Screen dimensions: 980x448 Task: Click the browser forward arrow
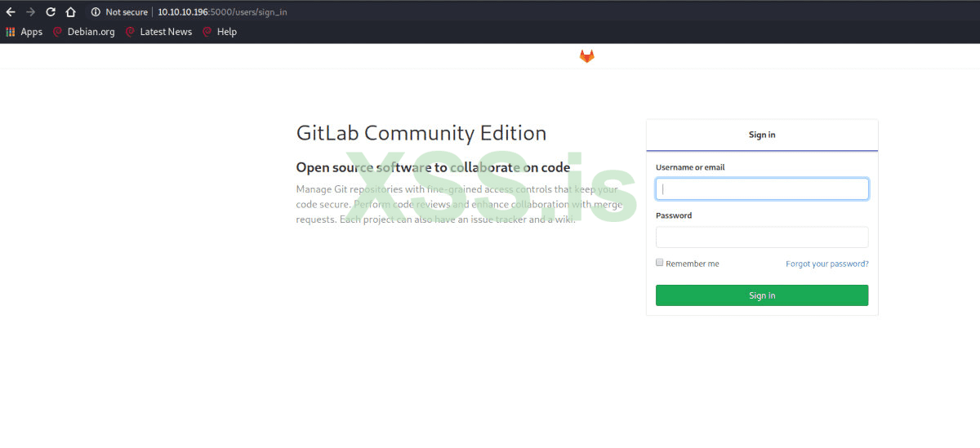[x=30, y=12]
